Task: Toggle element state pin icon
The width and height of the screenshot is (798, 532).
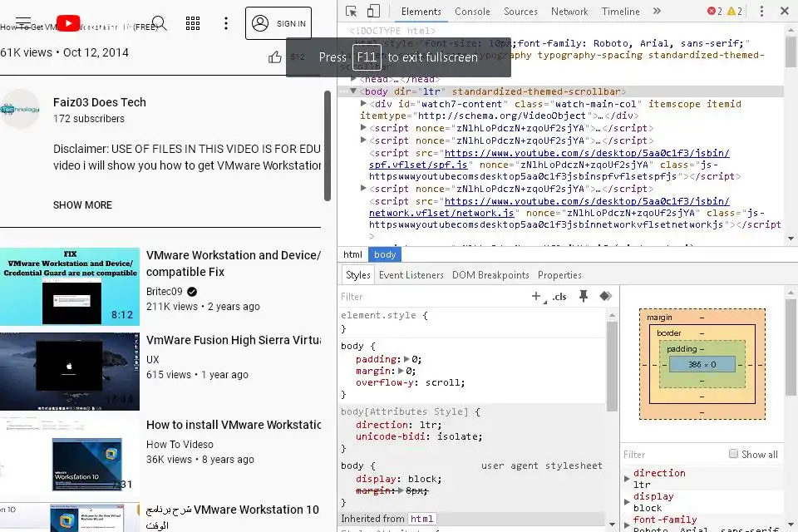Action: click(584, 296)
